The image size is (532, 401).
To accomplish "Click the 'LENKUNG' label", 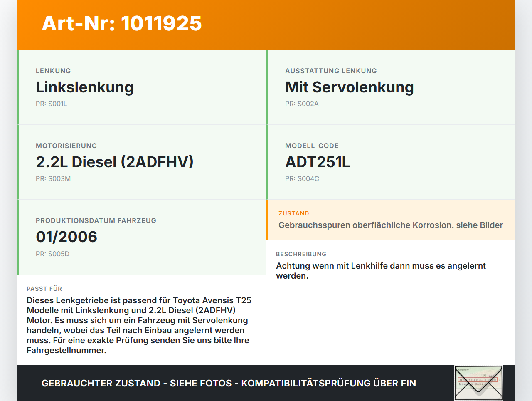I will (x=53, y=71).
